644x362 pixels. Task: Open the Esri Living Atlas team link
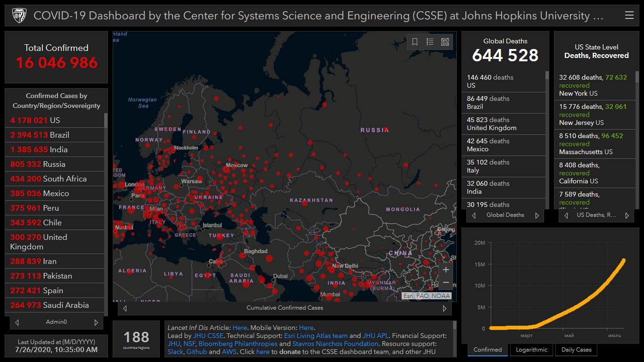[315, 336]
